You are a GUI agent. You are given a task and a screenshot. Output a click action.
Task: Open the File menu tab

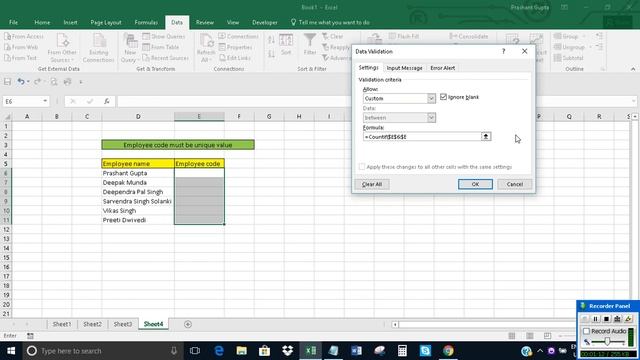[x=13, y=22]
